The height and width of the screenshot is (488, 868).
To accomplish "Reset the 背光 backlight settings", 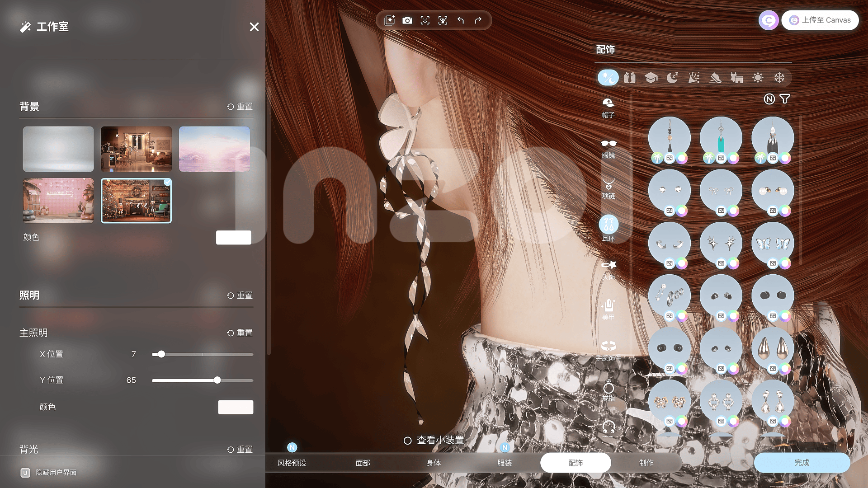I will point(240,450).
